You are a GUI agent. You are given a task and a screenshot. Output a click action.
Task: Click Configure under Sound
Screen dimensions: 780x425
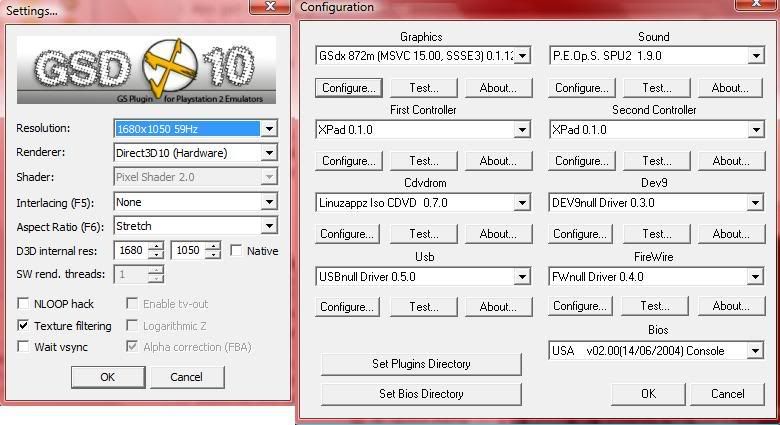coord(582,88)
